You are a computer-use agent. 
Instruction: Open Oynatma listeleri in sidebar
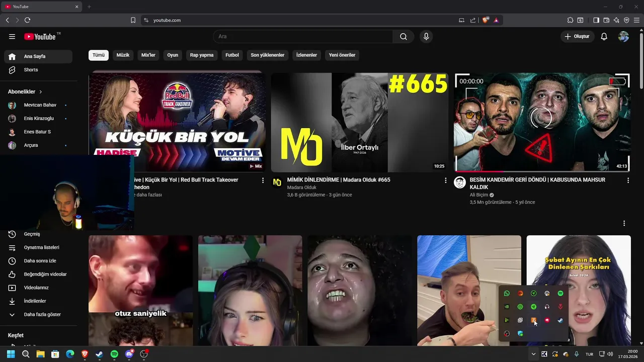tap(38, 247)
